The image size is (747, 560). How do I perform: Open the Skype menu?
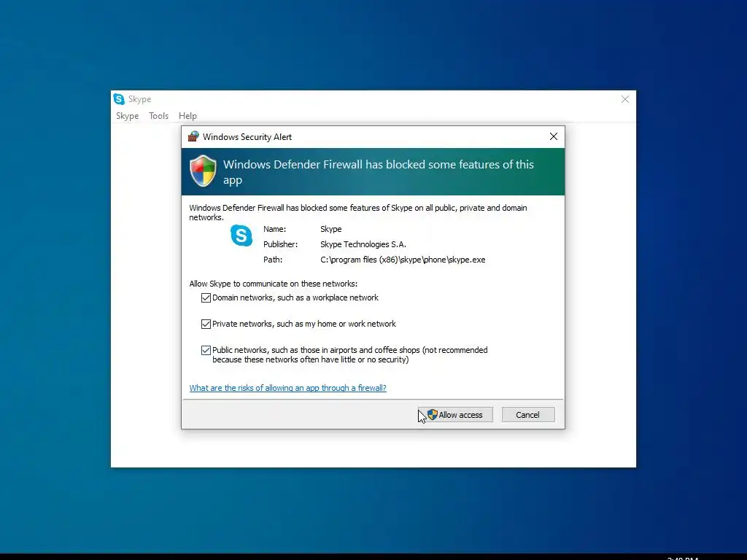[127, 116]
